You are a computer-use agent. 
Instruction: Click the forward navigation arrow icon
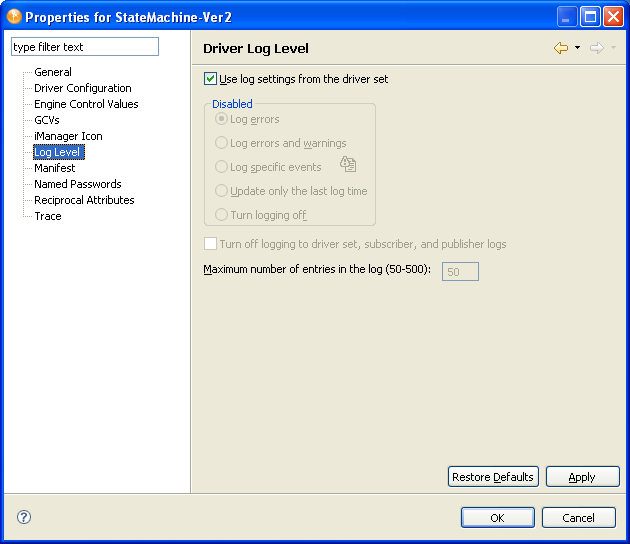pyautogui.click(x=597, y=48)
